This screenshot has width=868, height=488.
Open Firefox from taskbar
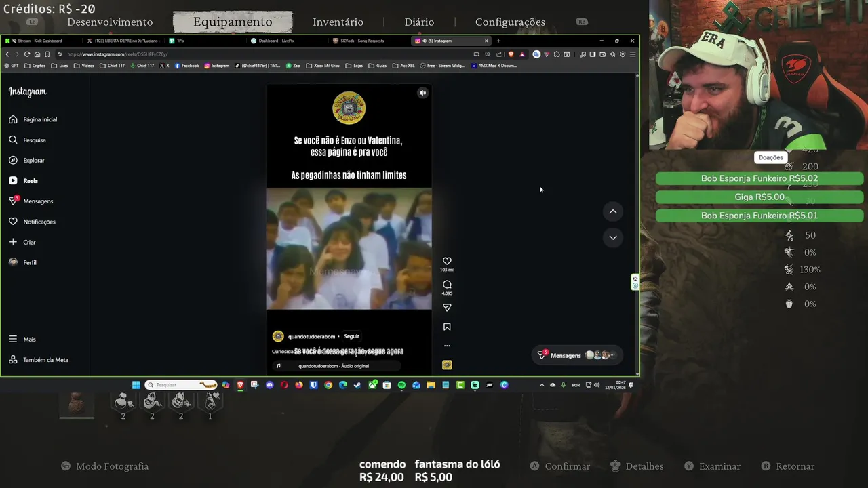pos(299,385)
